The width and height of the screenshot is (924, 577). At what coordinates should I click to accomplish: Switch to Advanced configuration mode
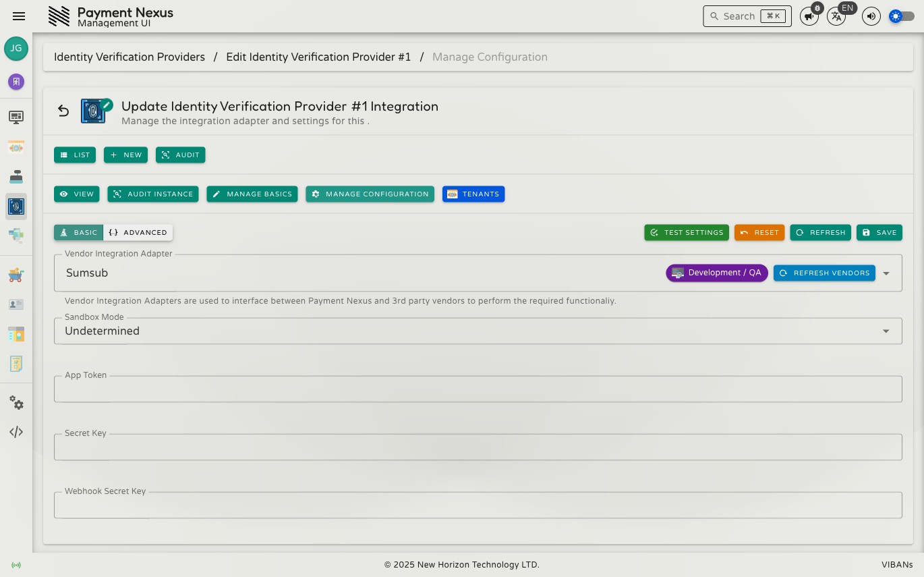tap(138, 232)
